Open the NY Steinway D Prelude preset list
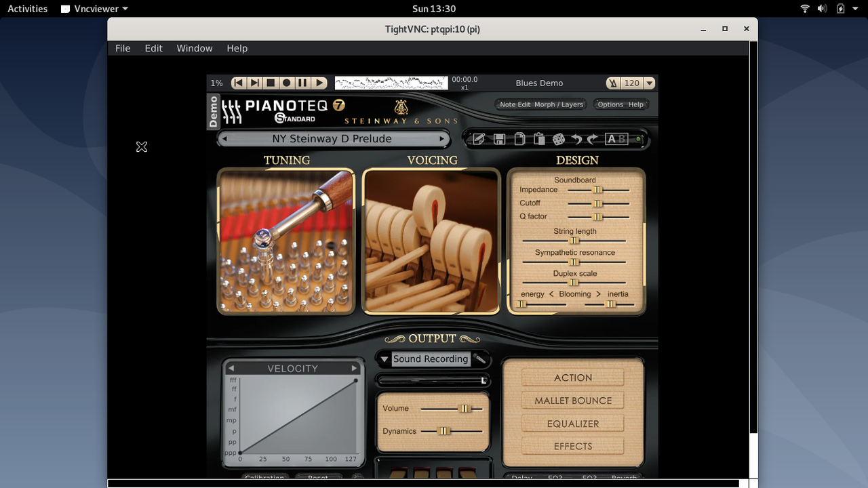868x488 pixels. click(332, 138)
